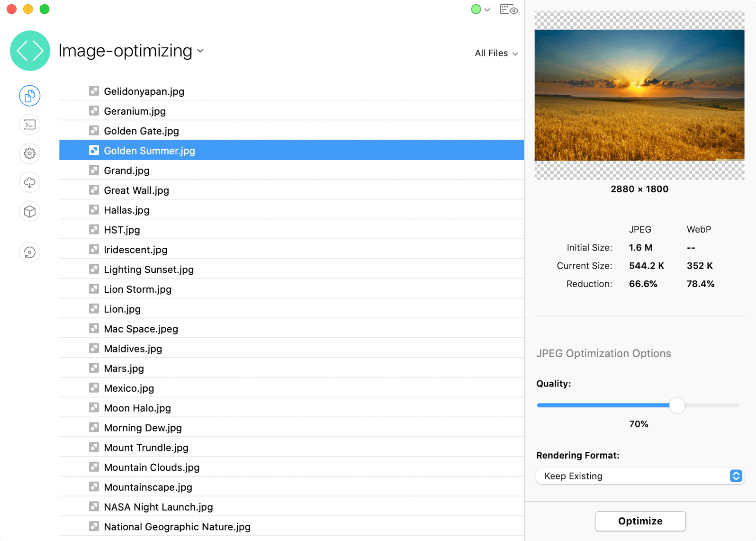Viewport: 756px width, 541px height.
Task: Select the Mac Space.jpeg file name
Action: [x=141, y=329]
